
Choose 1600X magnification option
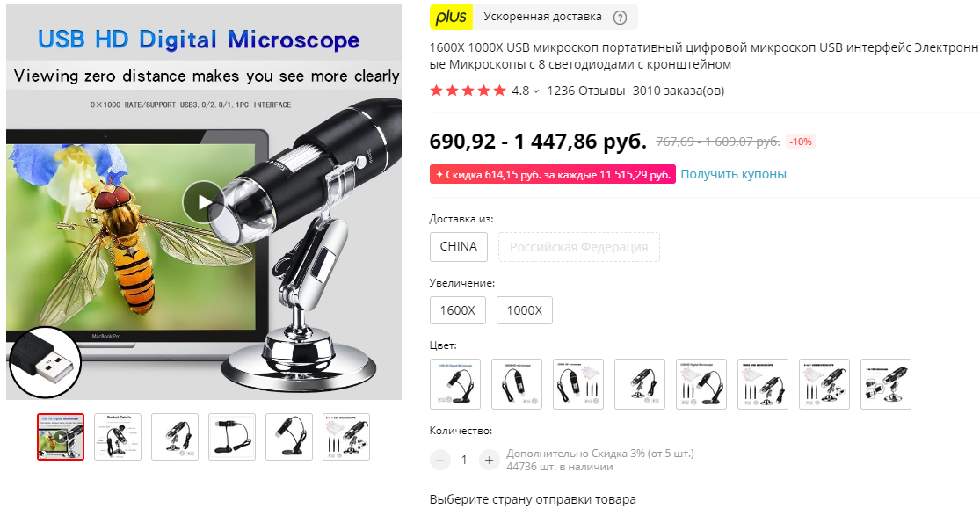[458, 310]
